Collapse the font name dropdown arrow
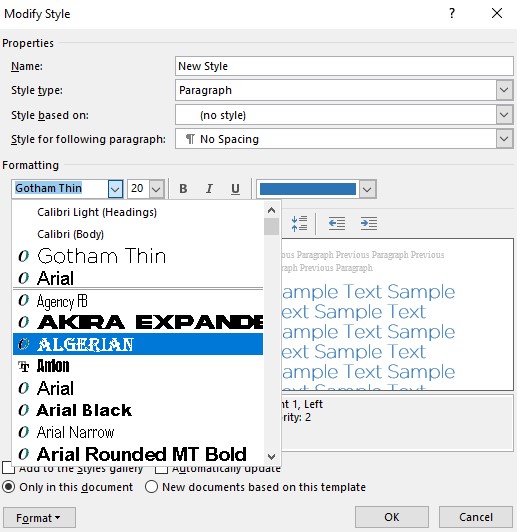Viewport: 517px width, 532px height. (x=115, y=189)
